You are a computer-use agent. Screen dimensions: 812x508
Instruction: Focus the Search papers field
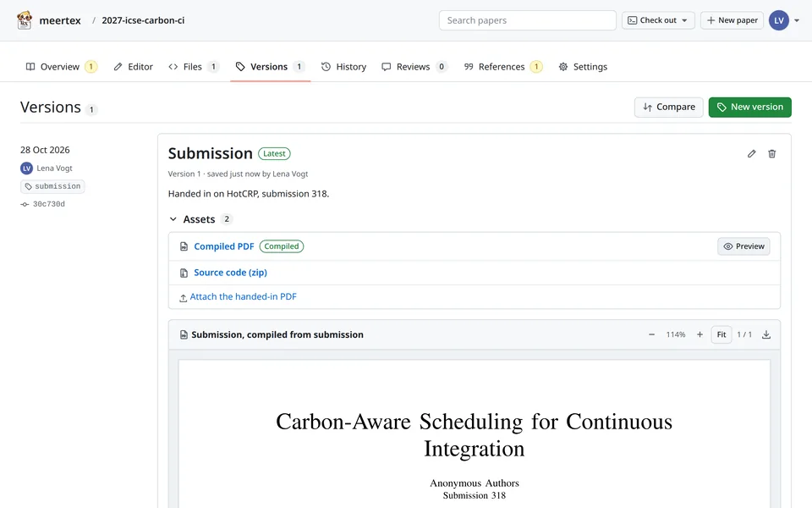click(x=527, y=20)
